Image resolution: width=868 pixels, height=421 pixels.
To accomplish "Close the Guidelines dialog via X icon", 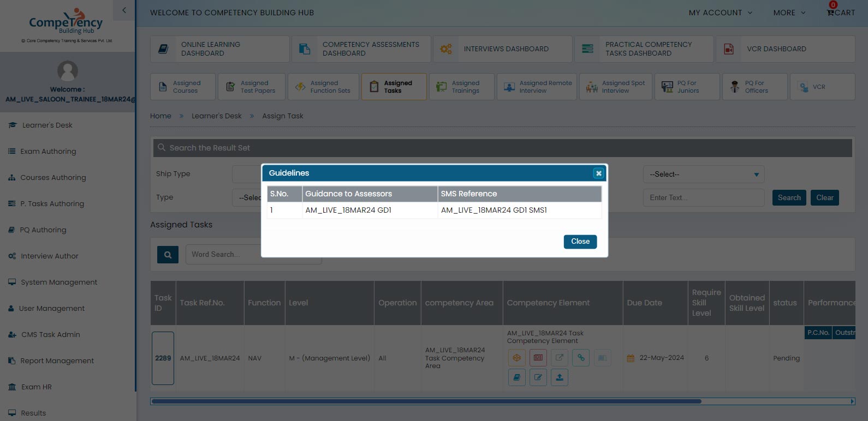I will (598, 173).
